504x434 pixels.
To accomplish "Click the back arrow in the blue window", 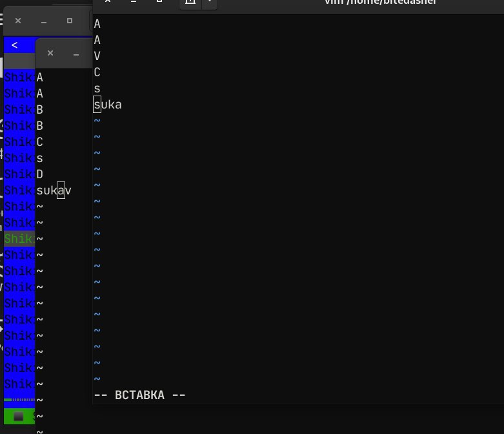I will click(x=14, y=45).
